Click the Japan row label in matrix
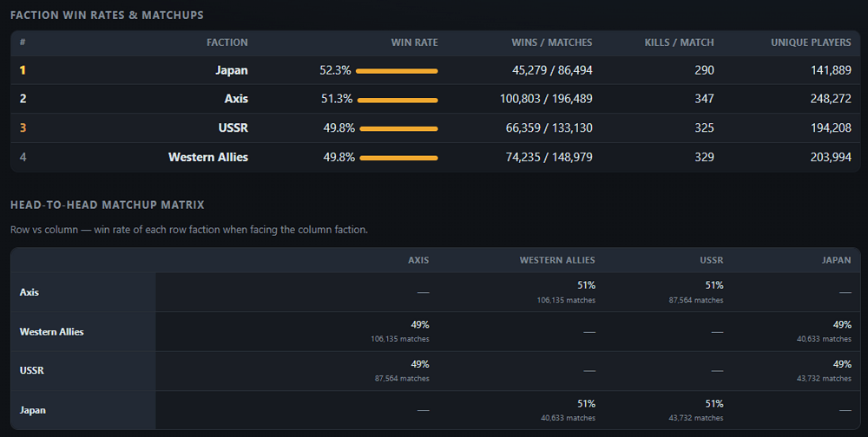 [x=33, y=410]
